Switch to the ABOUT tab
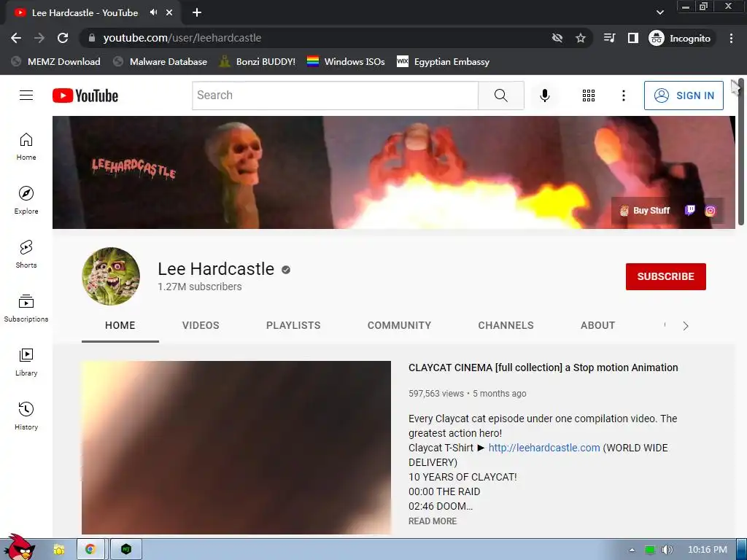This screenshot has height=560, width=747. pos(598,325)
